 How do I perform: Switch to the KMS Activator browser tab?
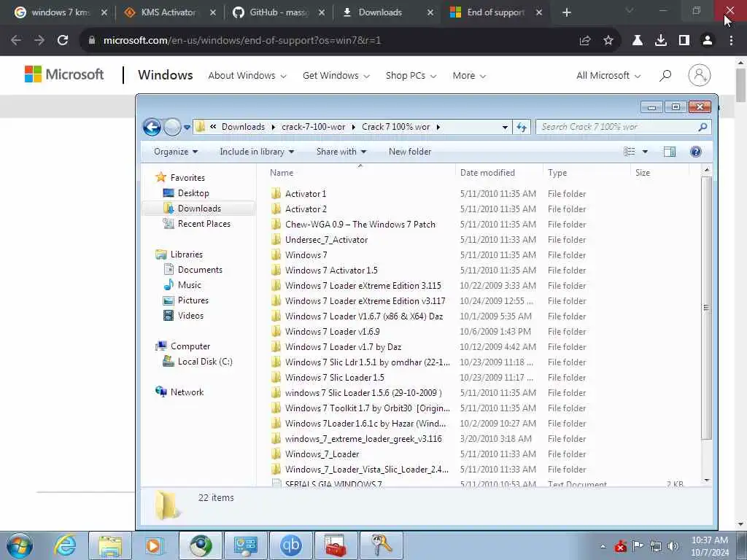point(169,12)
